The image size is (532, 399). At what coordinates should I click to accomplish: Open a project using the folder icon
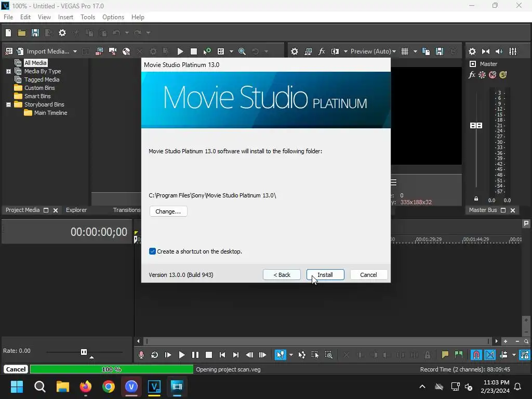coord(22,33)
